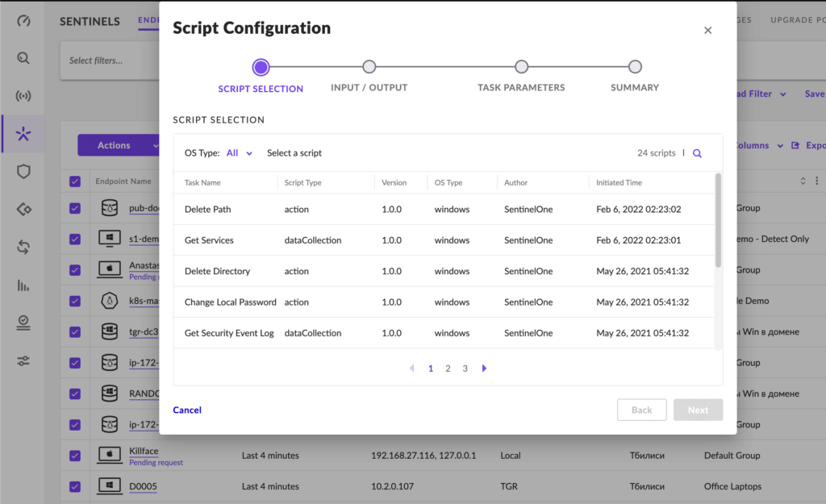
Task: Open the Actions dropdown button
Action: 118,145
